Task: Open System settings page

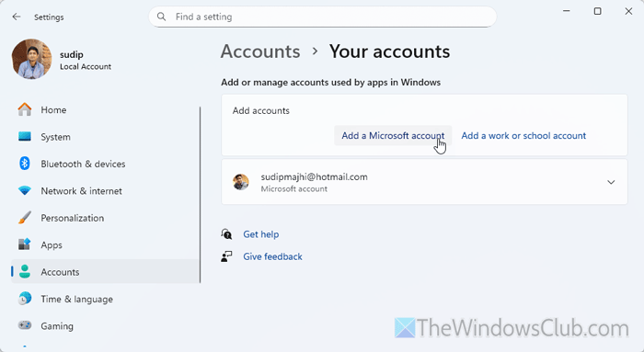Action: pyautogui.click(x=106, y=137)
